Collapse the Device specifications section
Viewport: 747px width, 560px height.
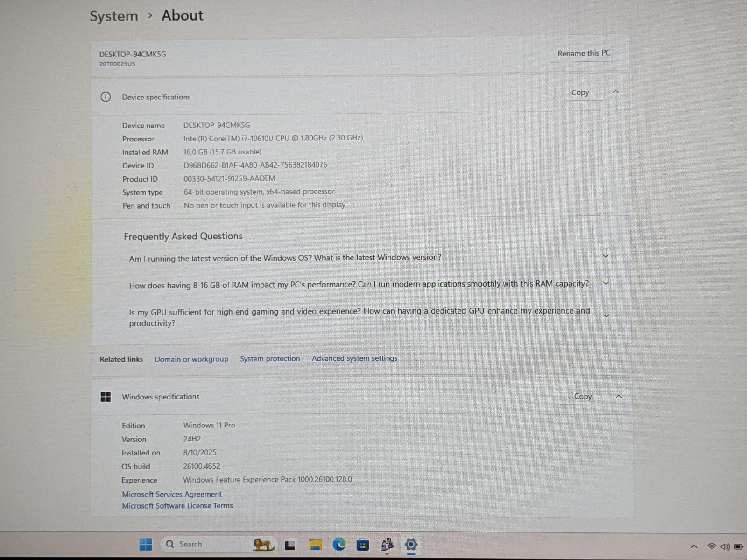616,92
